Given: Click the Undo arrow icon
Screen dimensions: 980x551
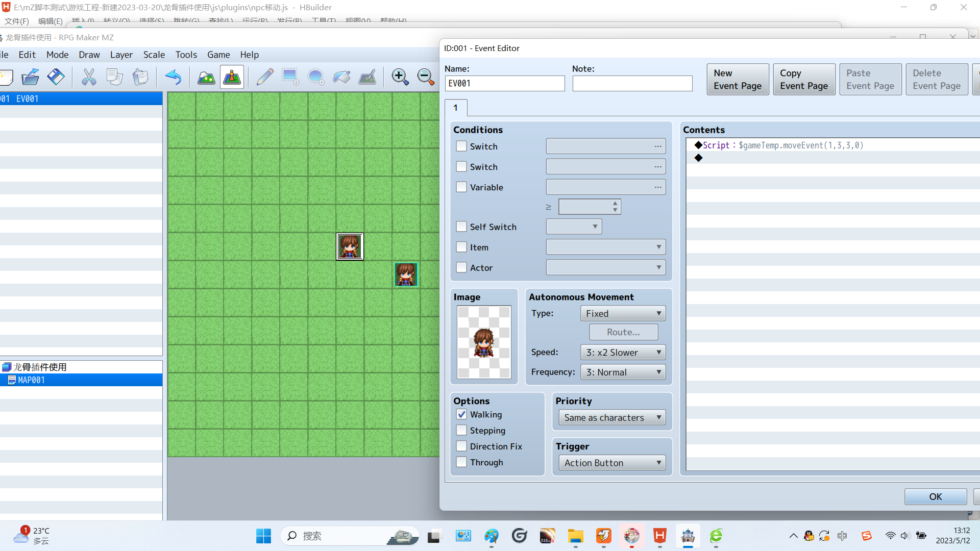Looking at the screenshot, I should [x=174, y=77].
